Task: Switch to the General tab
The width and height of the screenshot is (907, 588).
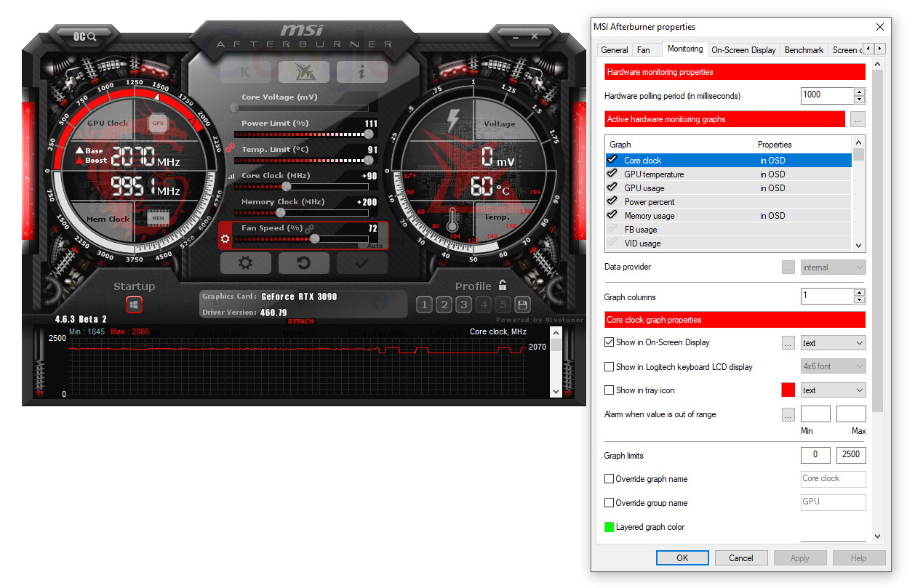Action: pos(615,50)
